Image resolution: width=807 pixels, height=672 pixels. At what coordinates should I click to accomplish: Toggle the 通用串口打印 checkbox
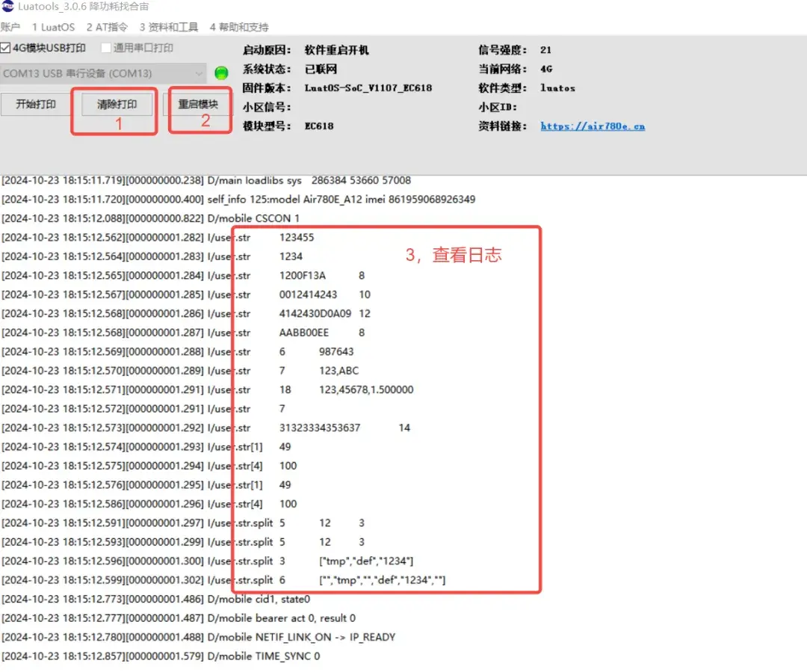tap(106, 48)
